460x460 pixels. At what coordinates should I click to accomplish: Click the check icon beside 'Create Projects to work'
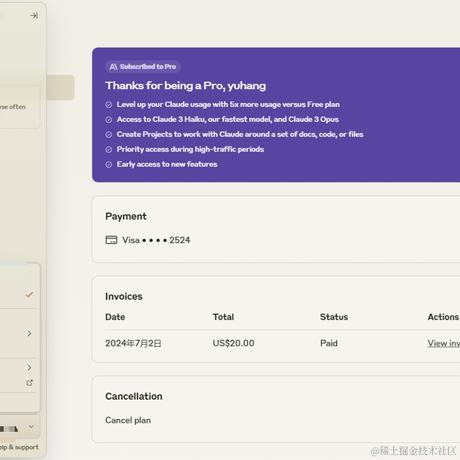109,135
